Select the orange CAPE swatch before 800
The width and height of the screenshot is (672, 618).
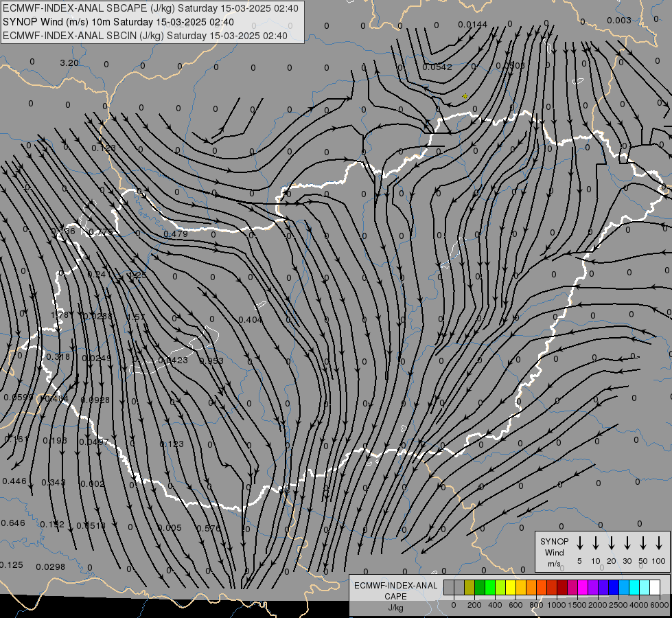point(531,588)
